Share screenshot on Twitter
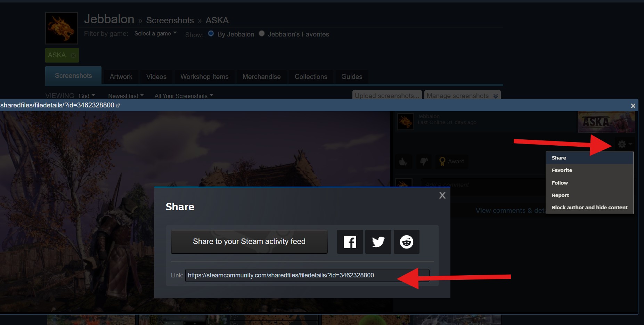 378,242
